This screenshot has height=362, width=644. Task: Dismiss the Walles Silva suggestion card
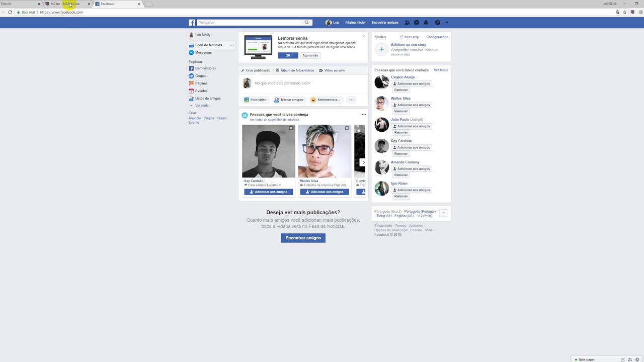347,128
